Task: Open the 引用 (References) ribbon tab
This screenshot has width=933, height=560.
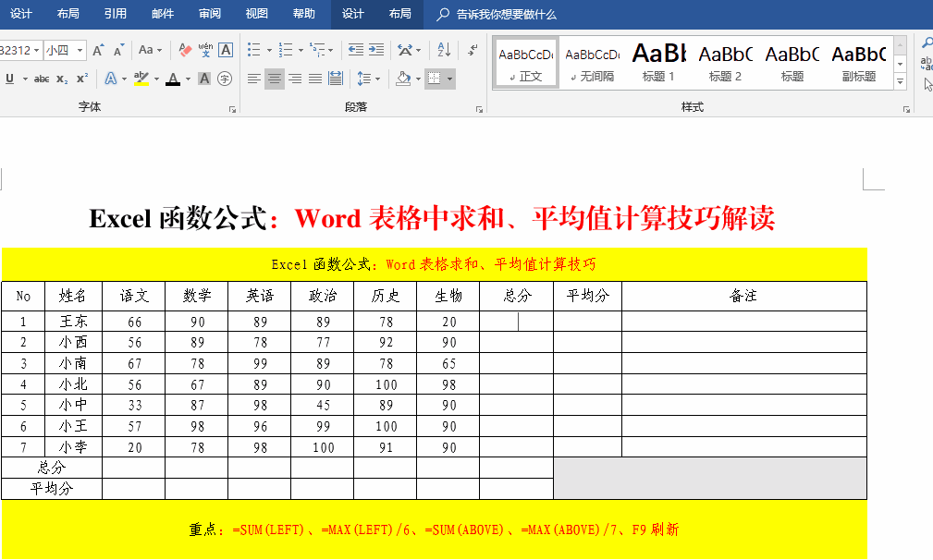Action: click(116, 14)
